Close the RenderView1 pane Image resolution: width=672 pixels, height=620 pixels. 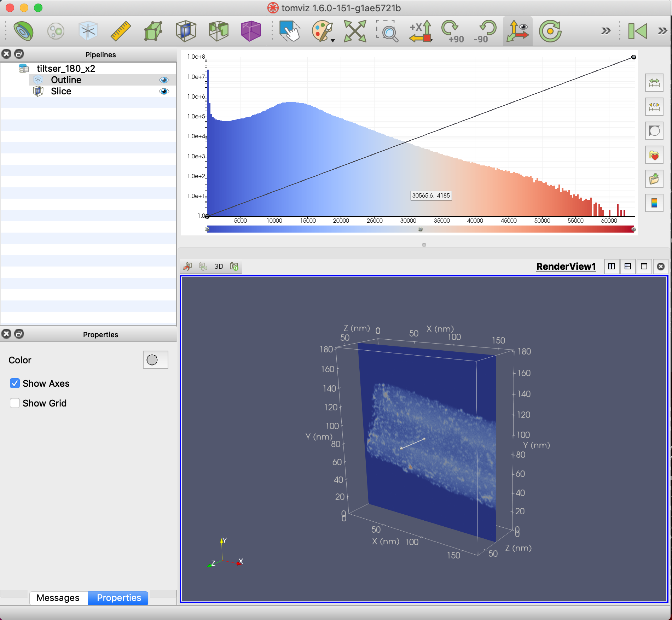coord(660,267)
